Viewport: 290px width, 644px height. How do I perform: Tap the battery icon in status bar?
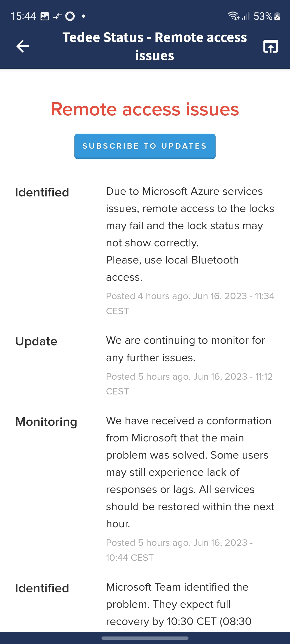[277, 16]
